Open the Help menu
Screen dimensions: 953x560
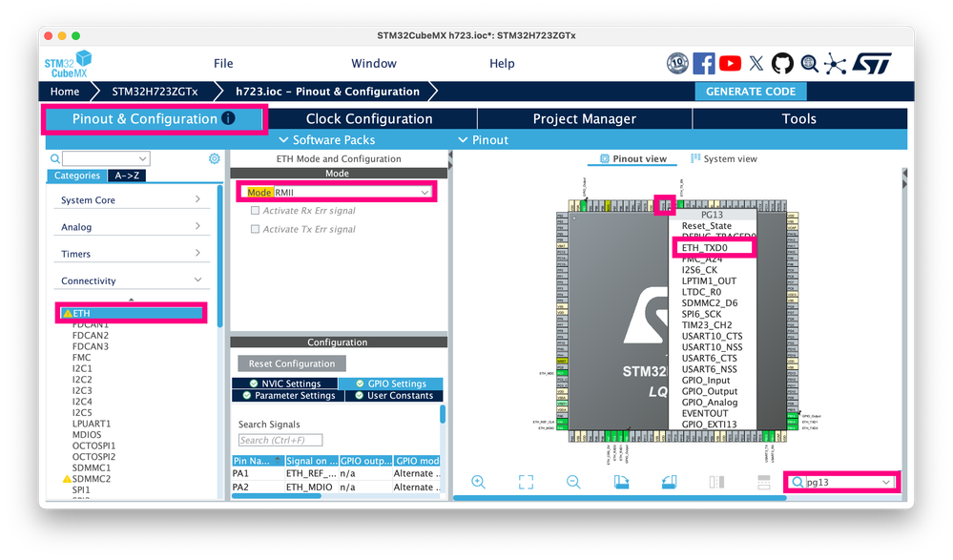(502, 63)
